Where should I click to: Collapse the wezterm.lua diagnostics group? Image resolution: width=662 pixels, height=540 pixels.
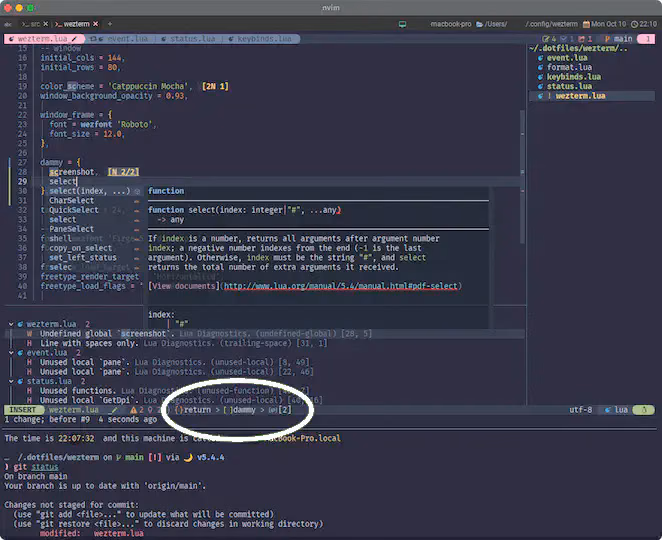[x=11, y=324]
